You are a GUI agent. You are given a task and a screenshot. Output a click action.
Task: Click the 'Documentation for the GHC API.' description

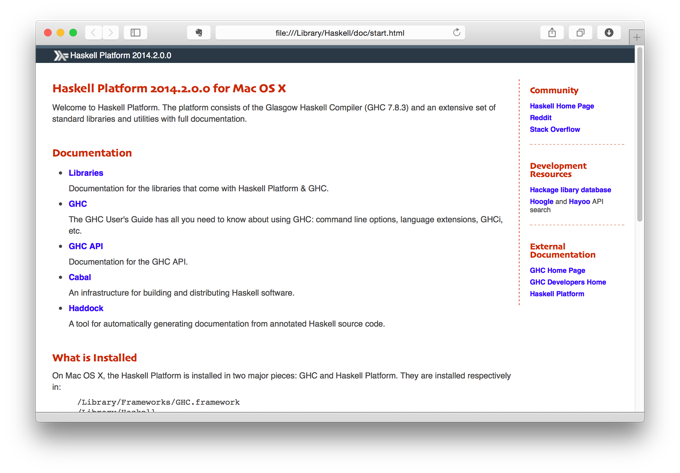tap(128, 262)
